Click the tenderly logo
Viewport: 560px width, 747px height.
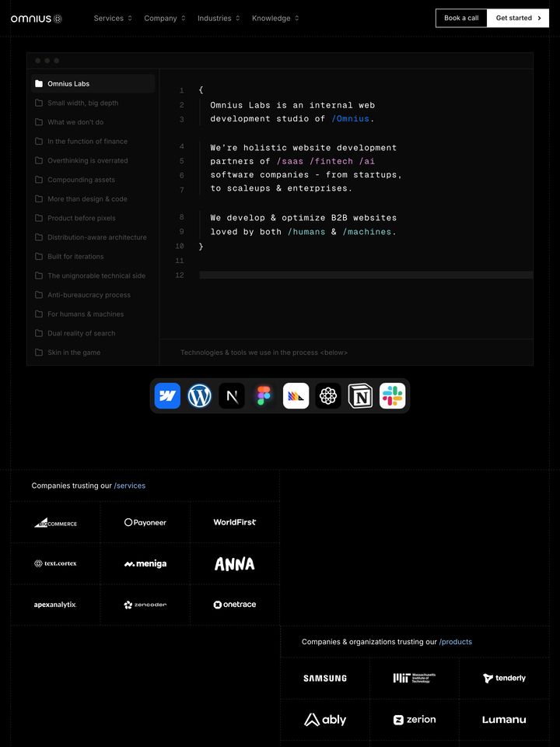coord(504,678)
